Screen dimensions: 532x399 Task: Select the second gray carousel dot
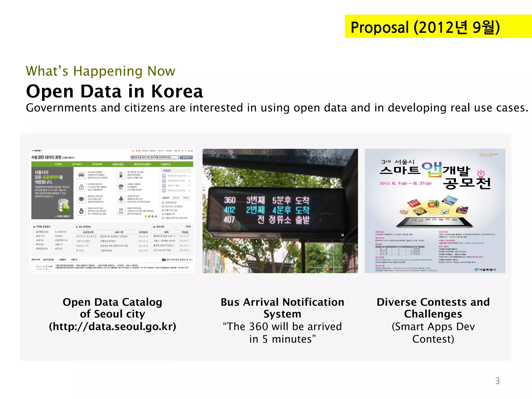pyautogui.click(x=152, y=216)
